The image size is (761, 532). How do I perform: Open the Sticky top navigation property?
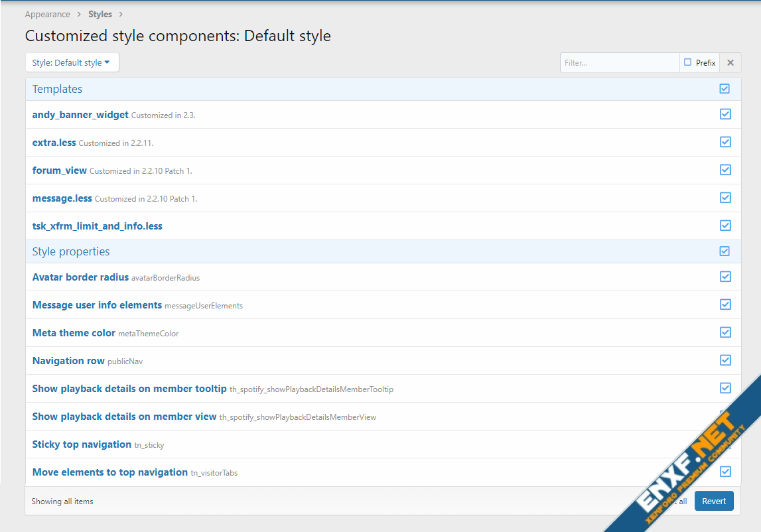82,444
